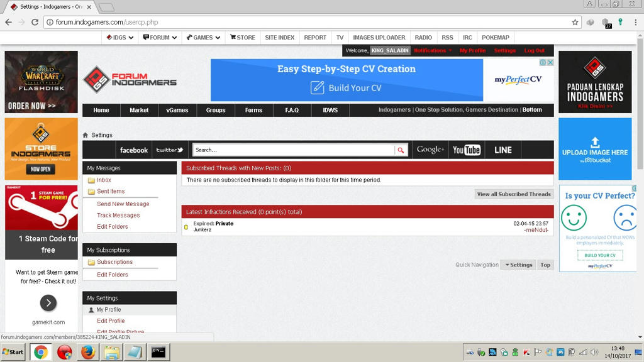The height and width of the screenshot is (362, 644).
Task: Open the Chrome three-dot menu
Action: tap(635, 22)
